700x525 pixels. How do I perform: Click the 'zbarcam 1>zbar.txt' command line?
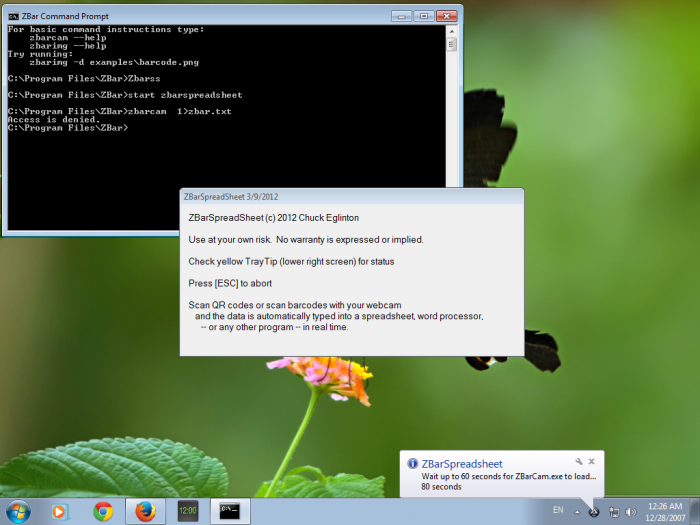tap(120, 112)
